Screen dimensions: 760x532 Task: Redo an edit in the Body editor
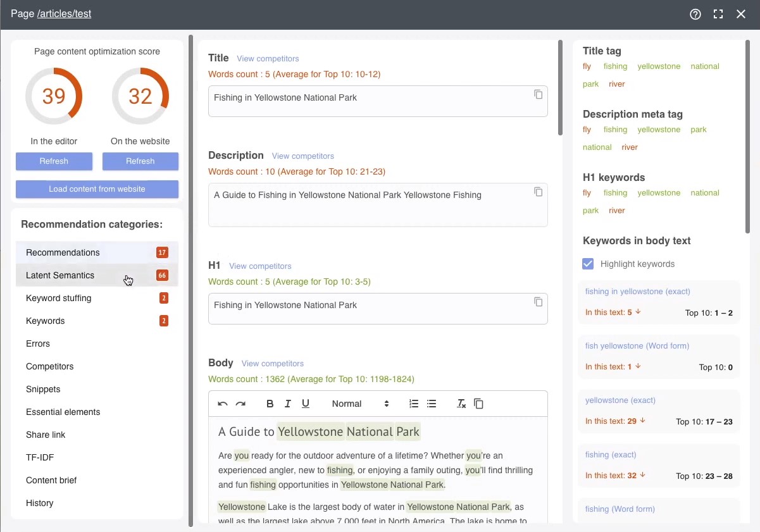[x=240, y=403]
